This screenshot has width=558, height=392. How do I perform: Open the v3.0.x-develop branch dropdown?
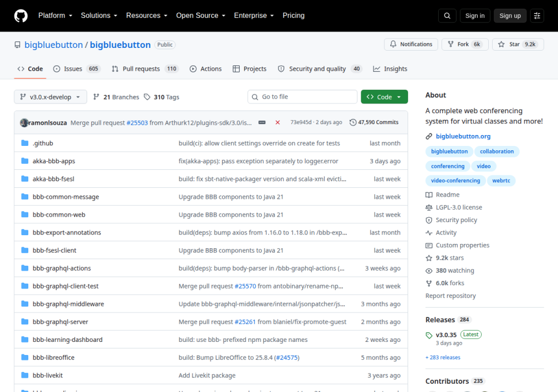point(50,97)
